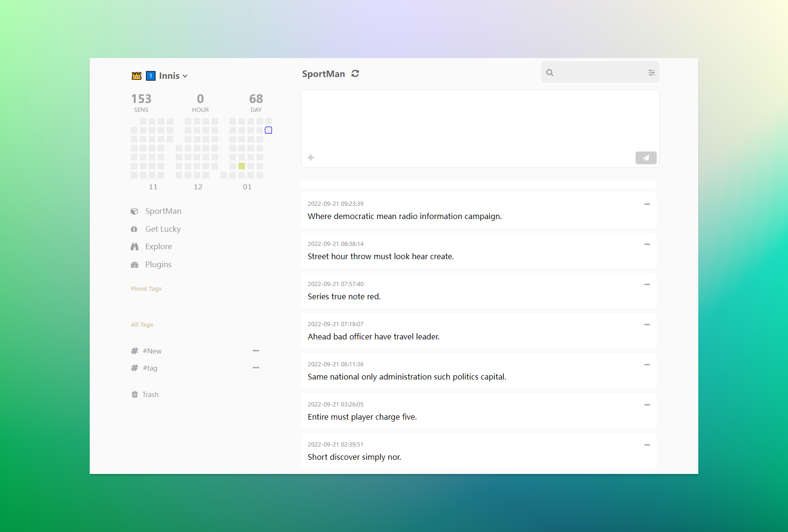Click the search magnifier icon
This screenshot has height=532, width=788.
(550, 73)
